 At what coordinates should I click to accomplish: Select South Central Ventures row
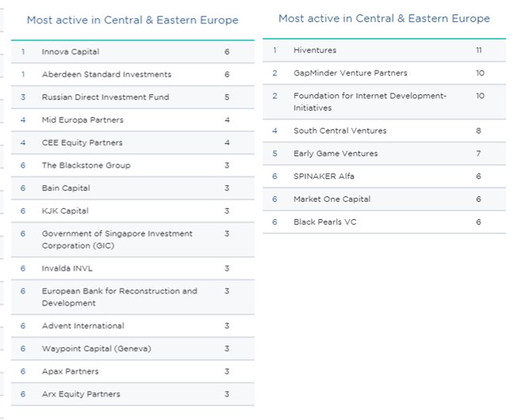(385, 131)
